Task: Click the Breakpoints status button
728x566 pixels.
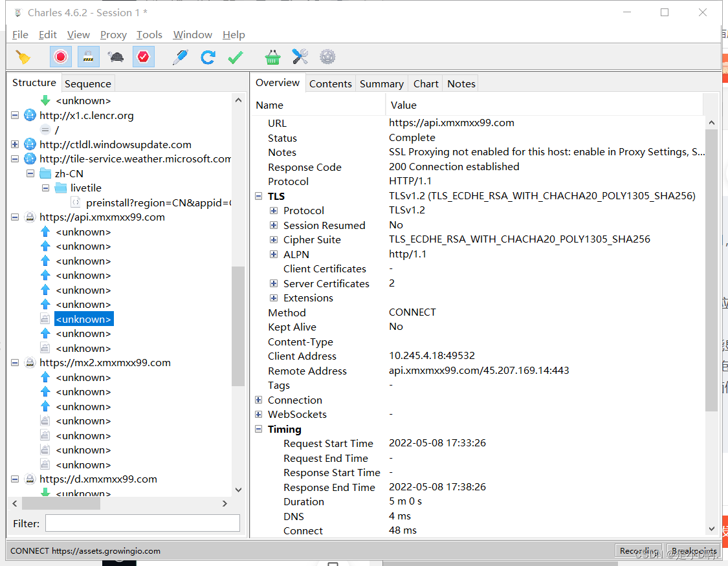Action: [x=694, y=550]
